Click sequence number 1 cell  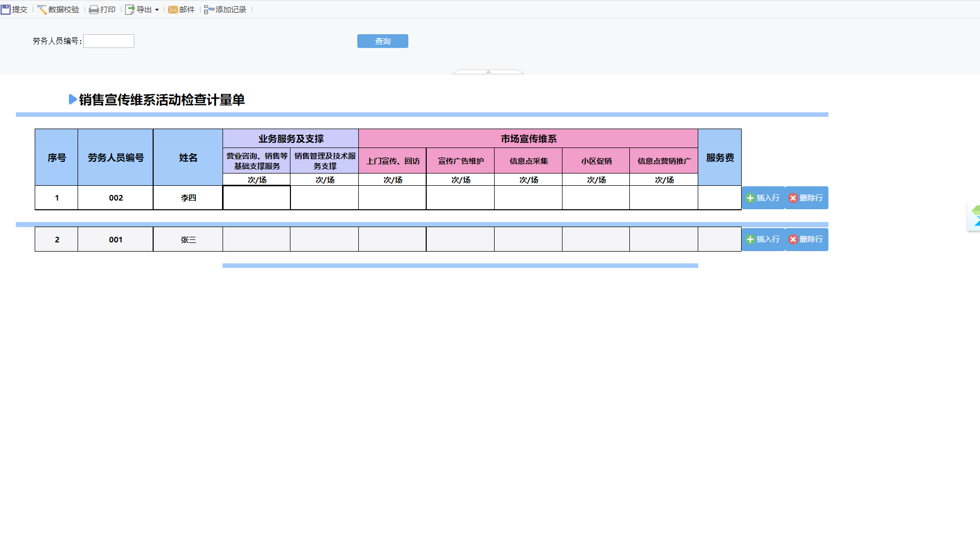(x=57, y=198)
